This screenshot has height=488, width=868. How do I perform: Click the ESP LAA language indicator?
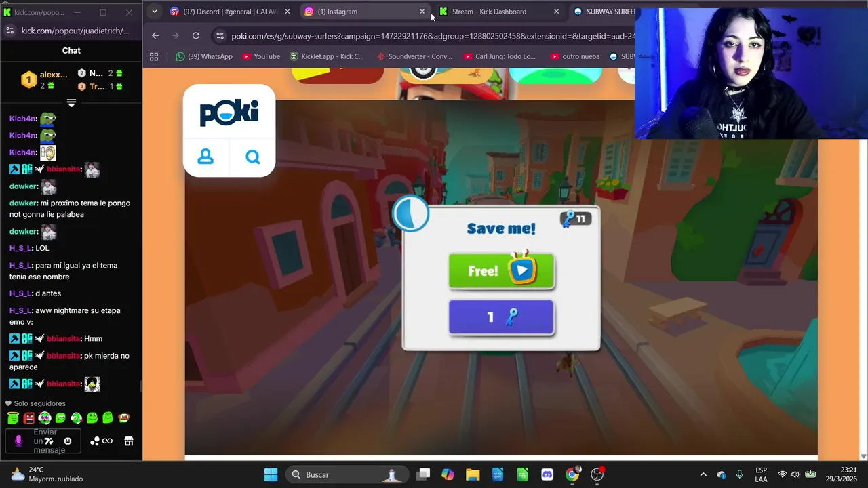pos(761,474)
